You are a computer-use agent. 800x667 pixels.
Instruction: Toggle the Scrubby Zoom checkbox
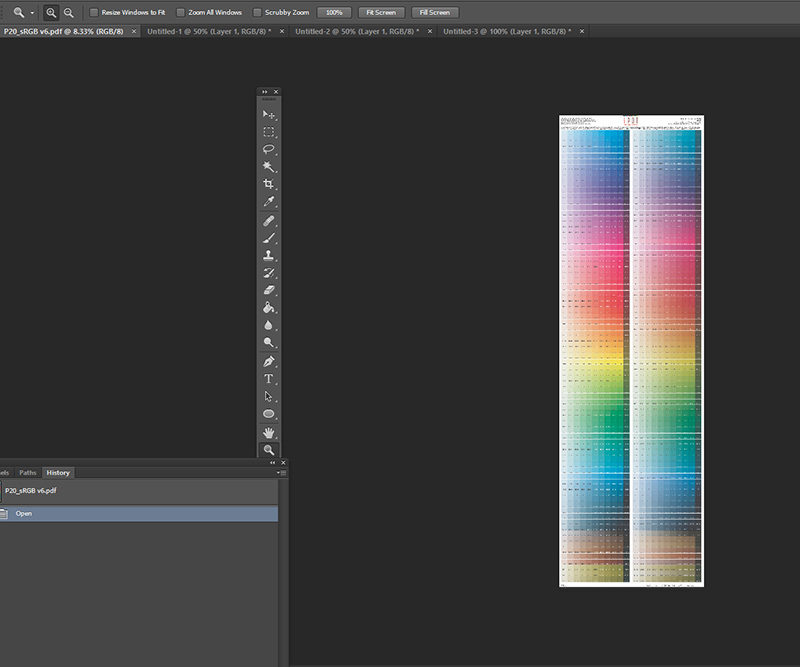pyautogui.click(x=257, y=13)
